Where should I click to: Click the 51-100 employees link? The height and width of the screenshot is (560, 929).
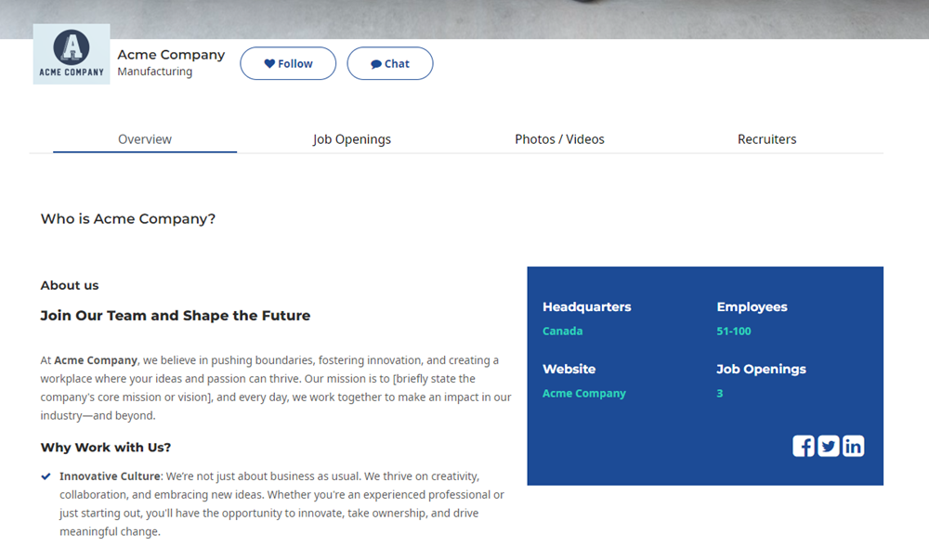click(x=734, y=331)
